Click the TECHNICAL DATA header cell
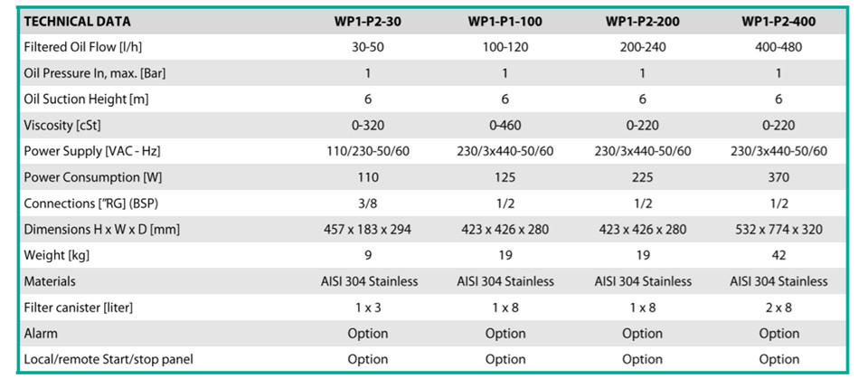 (78, 23)
